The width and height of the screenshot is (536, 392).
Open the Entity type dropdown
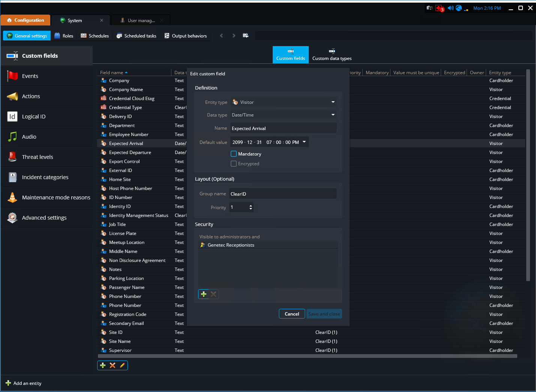pos(332,102)
